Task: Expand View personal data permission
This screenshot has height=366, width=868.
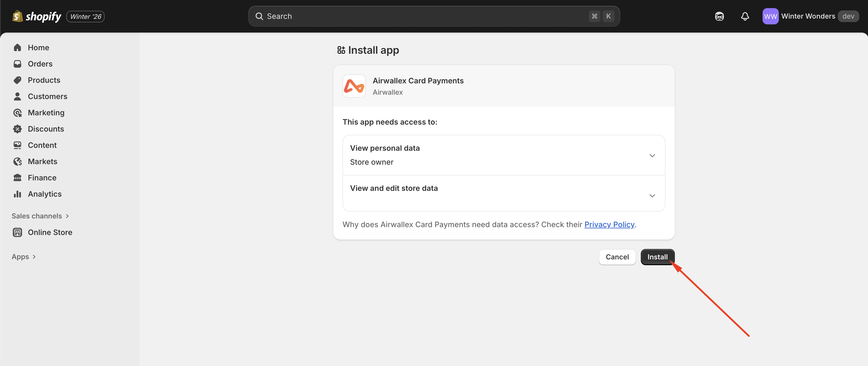Action: click(652, 155)
